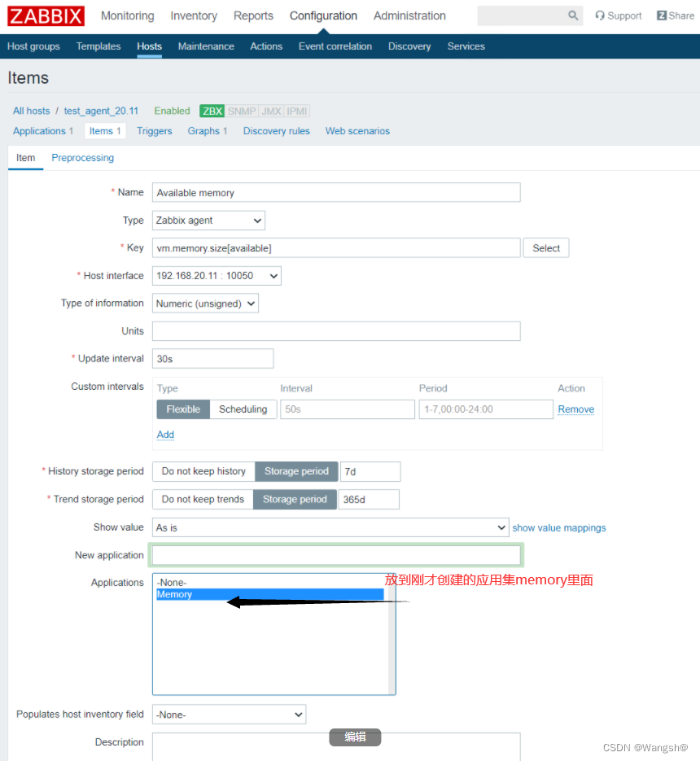The height and width of the screenshot is (761, 700).
Task: Click the Key input field
Action: tap(336, 248)
